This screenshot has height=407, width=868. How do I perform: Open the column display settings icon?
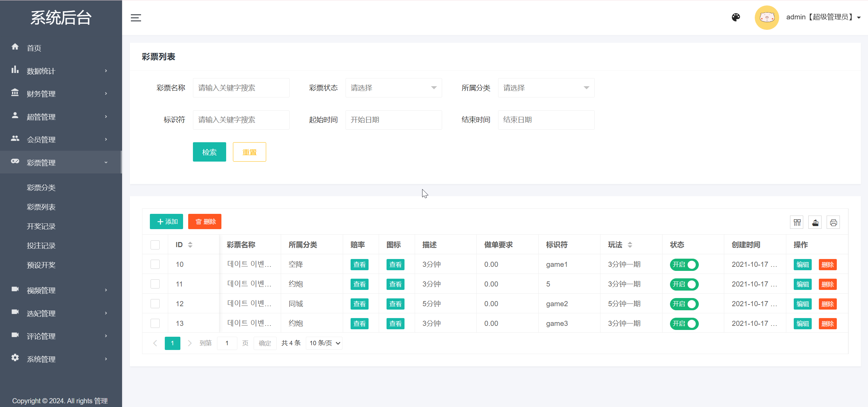tap(797, 222)
